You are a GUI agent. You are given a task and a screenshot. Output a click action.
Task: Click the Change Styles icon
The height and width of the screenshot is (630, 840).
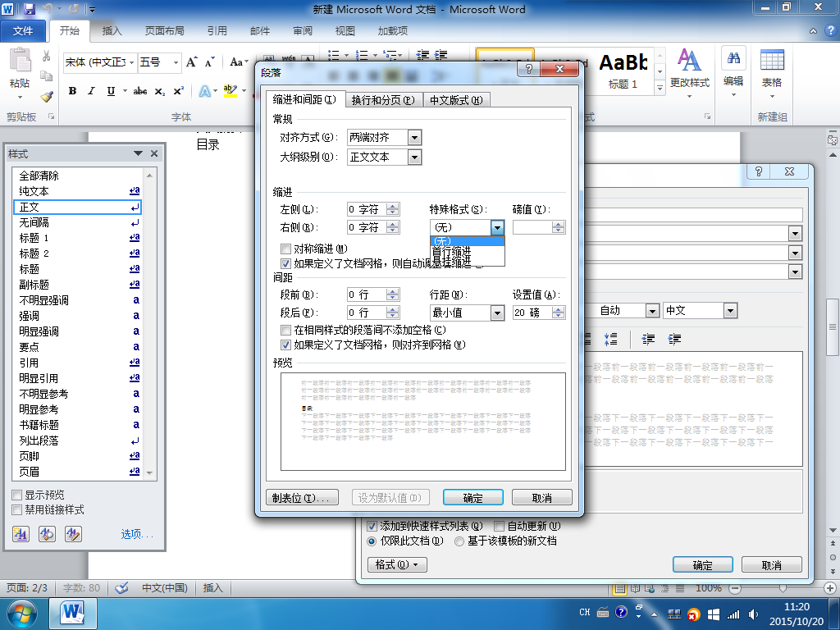tap(689, 60)
